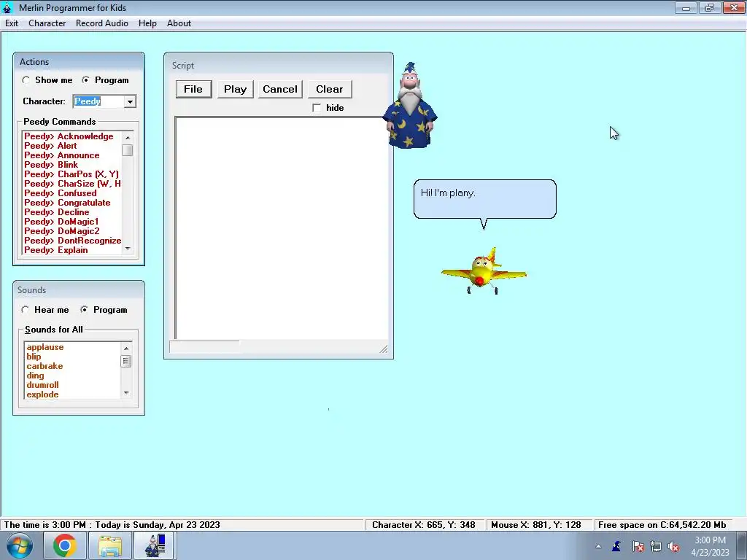The width and height of the screenshot is (747, 560).
Task: Open the Record Audio menu
Action: point(102,23)
